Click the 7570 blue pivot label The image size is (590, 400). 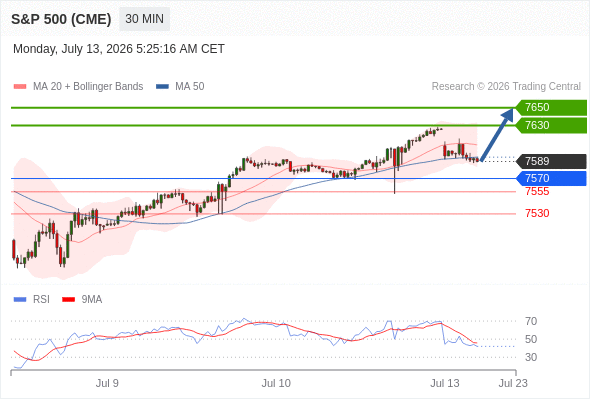click(x=551, y=178)
